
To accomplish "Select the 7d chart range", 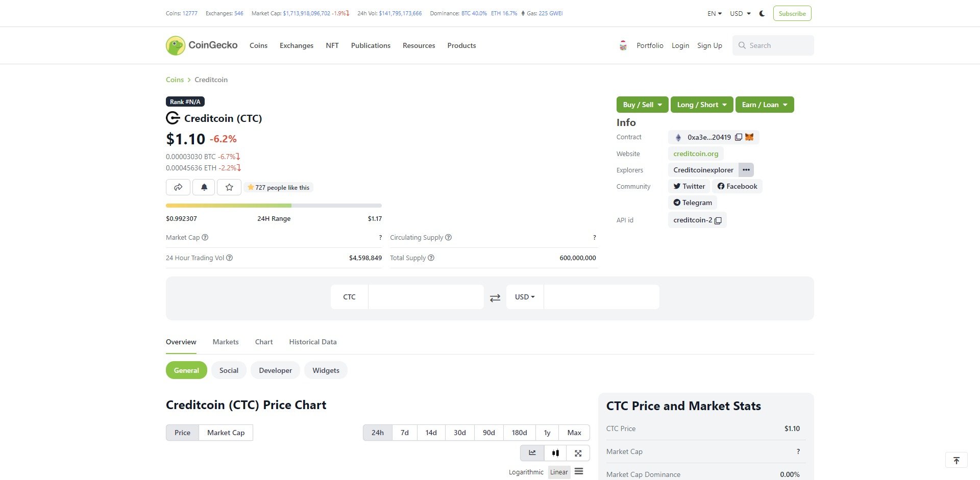I will (x=405, y=433).
